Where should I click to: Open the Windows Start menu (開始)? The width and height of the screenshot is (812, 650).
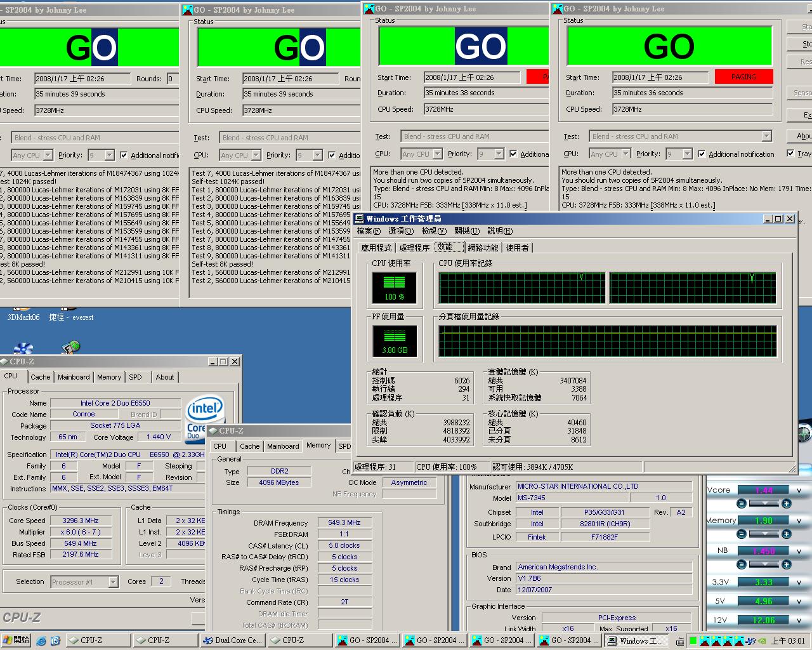tap(15, 640)
